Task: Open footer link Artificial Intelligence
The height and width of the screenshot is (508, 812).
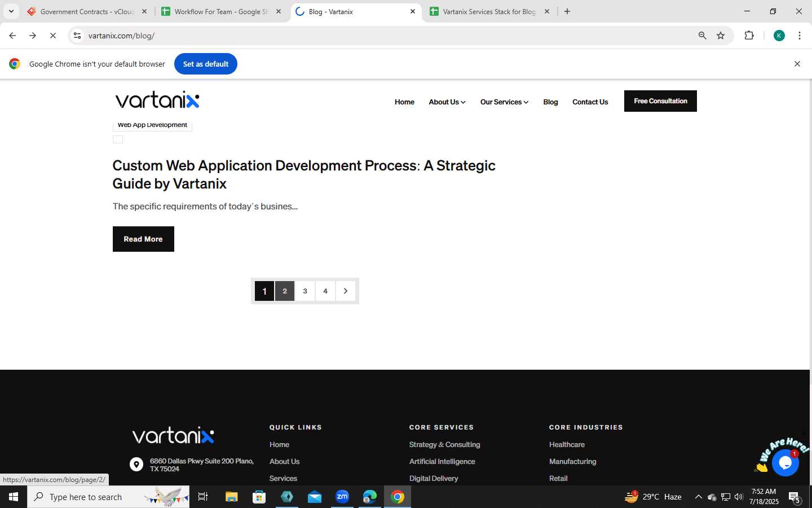Action: (x=442, y=462)
